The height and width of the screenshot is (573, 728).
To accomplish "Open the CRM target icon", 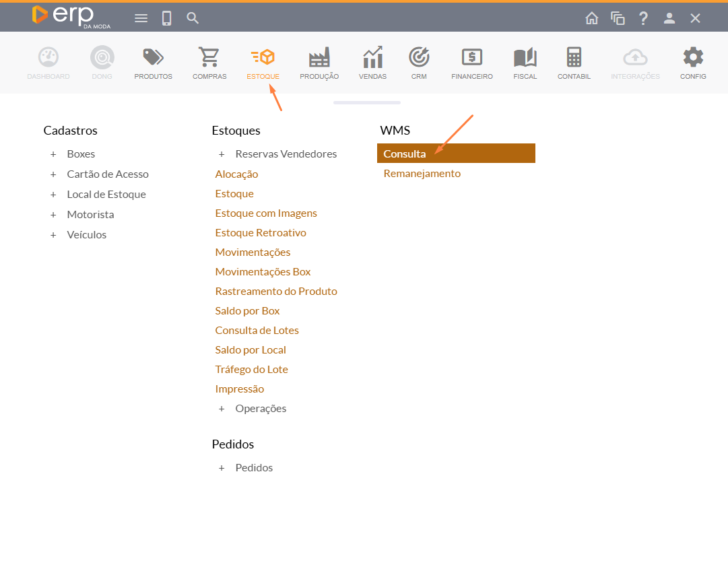I will coord(419,59).
